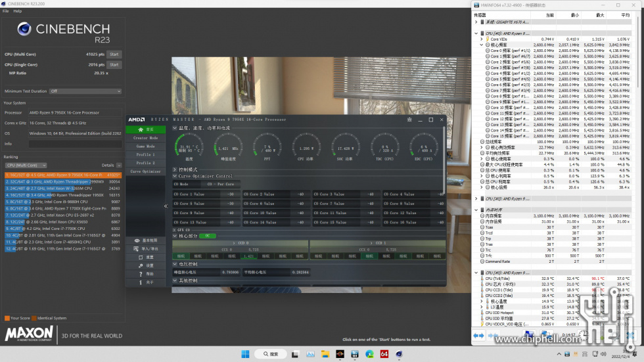Open the File menu in Cinebench
This screenshot has width=644, height=362.
[x=5, y=11]
